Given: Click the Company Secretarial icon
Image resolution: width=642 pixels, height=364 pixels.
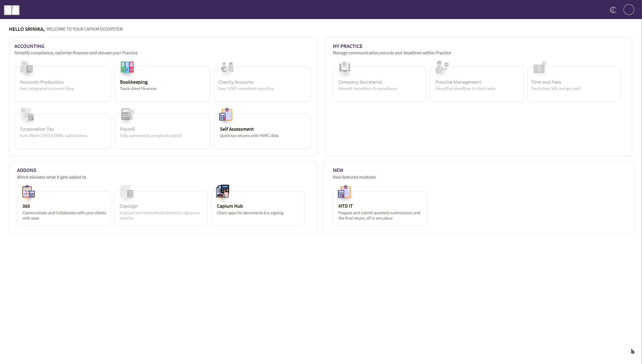Looking at the screenshot, I should pyautogui.click(x=345, y=67).
